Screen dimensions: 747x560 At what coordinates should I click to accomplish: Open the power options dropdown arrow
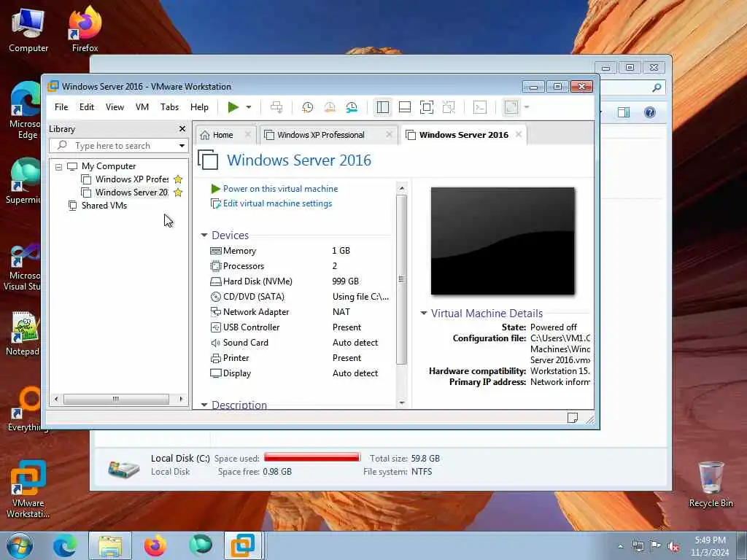click(x=249, y=107)
